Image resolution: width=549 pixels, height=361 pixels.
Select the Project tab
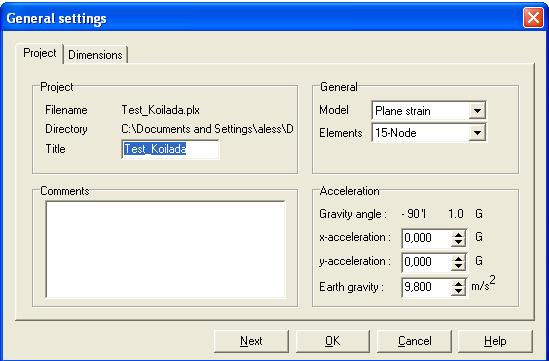coord(40,53)
